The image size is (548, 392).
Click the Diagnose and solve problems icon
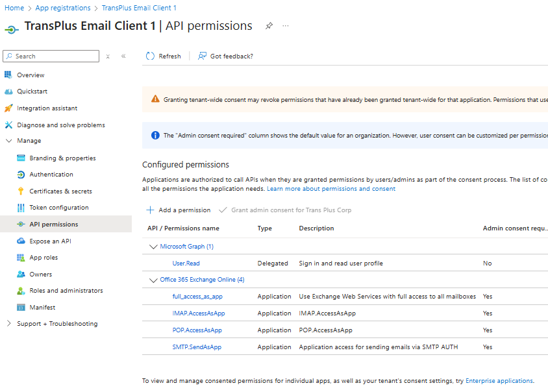coord(8,125)
